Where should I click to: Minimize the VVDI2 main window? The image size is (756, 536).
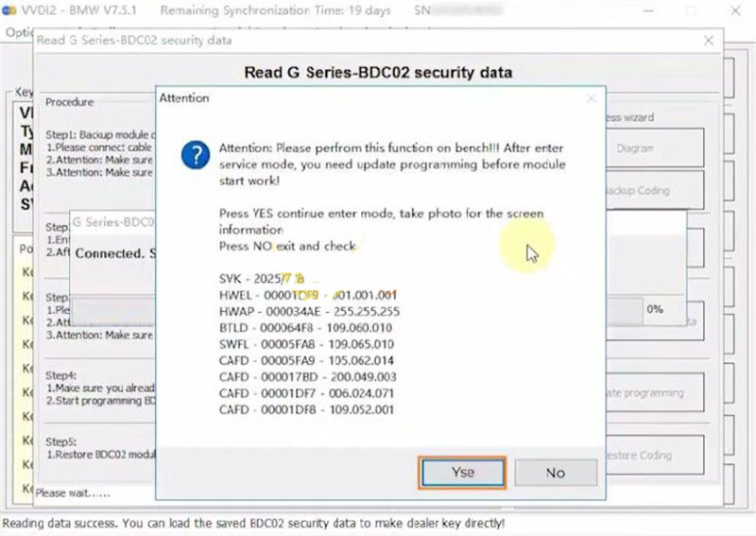pos(648,10)
